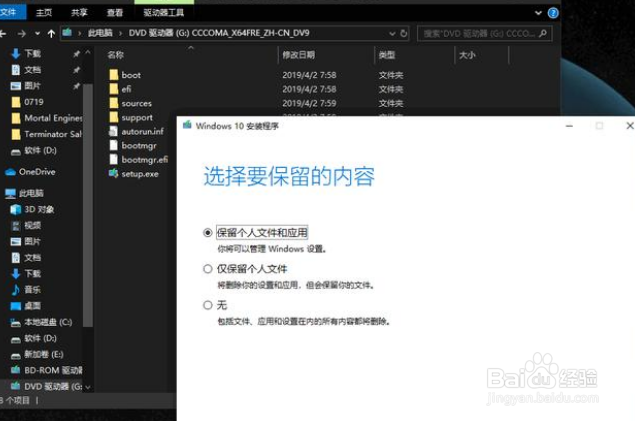Open the 音乐 folder
The height and width of the screenshot is (421, 635).
coord(32,289)
